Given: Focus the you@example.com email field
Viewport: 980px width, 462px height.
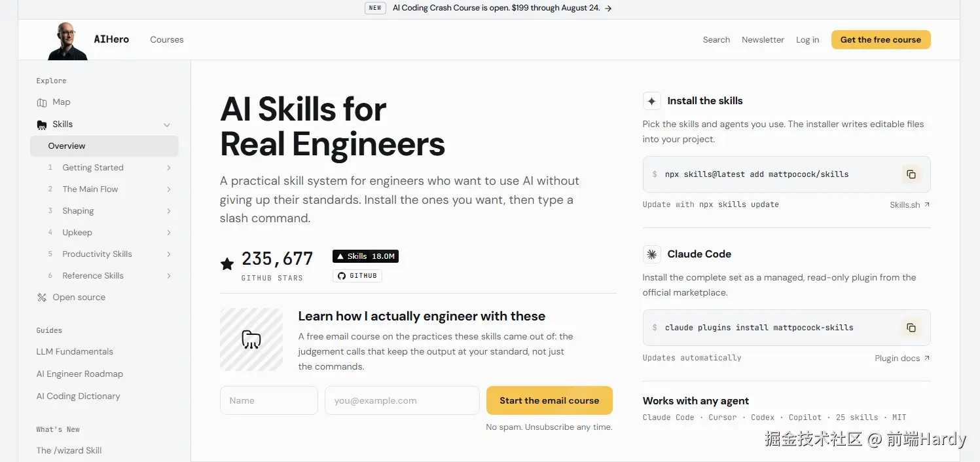Looking at the screenshot, I should point(402,400).
